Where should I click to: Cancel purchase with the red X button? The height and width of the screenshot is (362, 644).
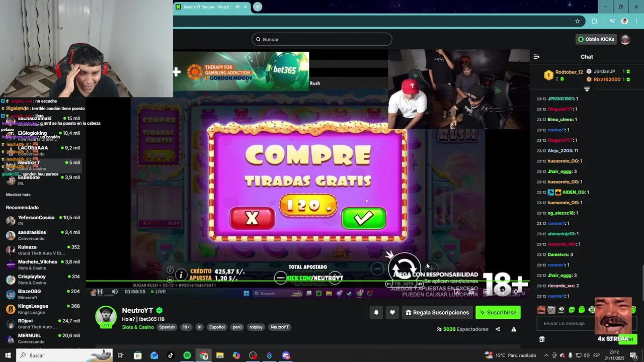252,218
